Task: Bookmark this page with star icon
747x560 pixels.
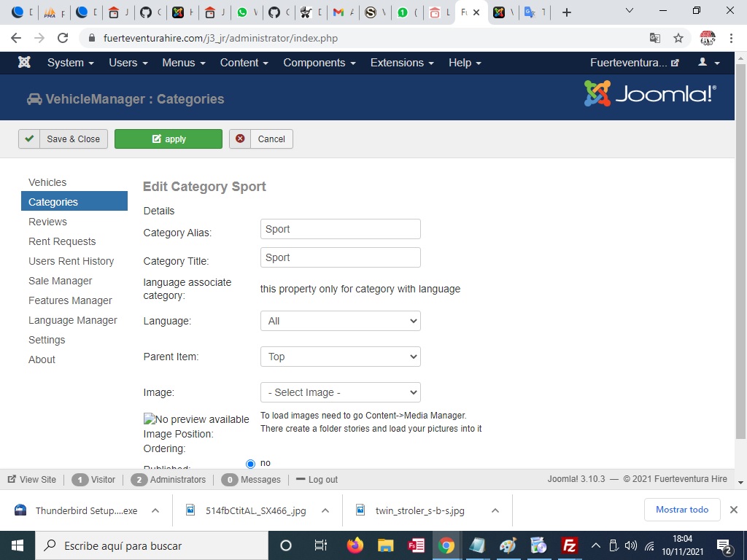Action: (678, 38)
